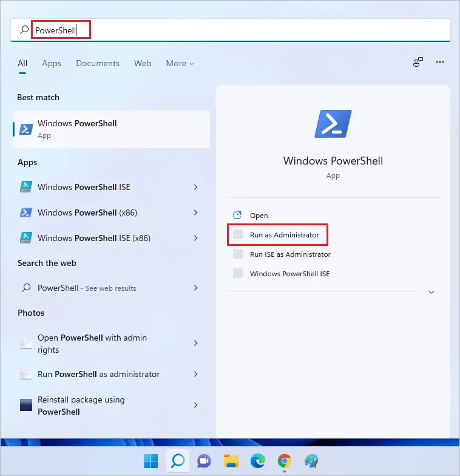Launch Google Chrome from taskbar
This screenshot has height=476, width=460.
(284, 461)
